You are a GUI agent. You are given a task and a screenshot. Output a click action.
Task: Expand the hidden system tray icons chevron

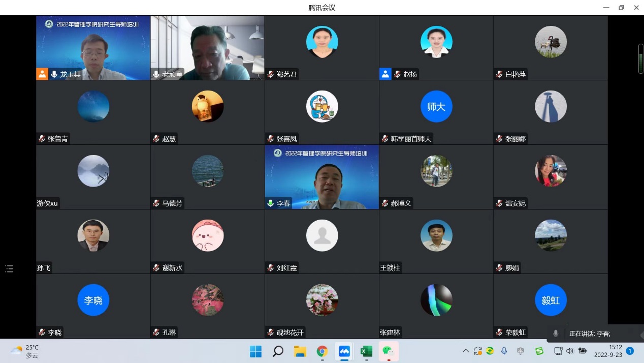[x=465, y=351]
